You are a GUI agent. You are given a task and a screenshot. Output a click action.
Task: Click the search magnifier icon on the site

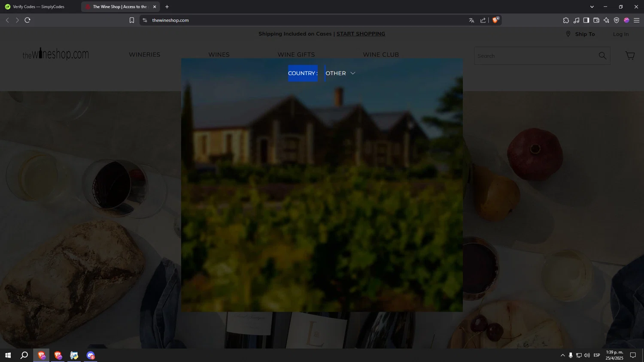tap(602, 56)
